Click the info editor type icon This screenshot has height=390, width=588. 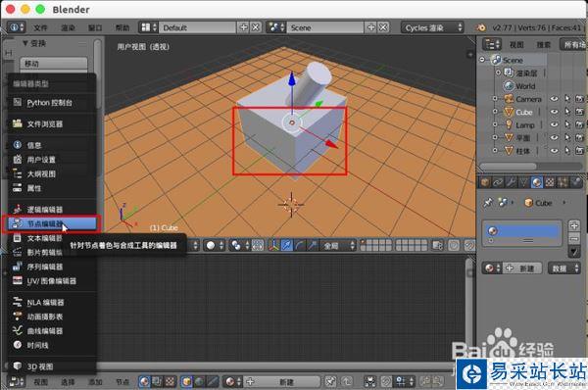click(x=16, y=27)
